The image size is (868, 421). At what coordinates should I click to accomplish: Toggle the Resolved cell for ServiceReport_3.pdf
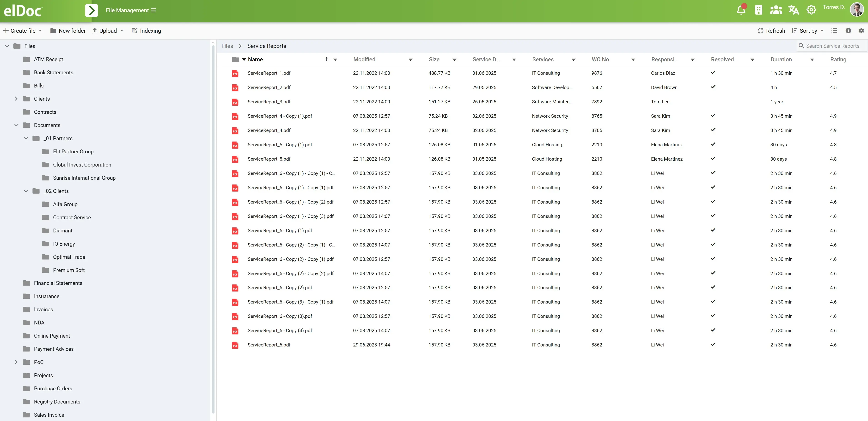713,102
